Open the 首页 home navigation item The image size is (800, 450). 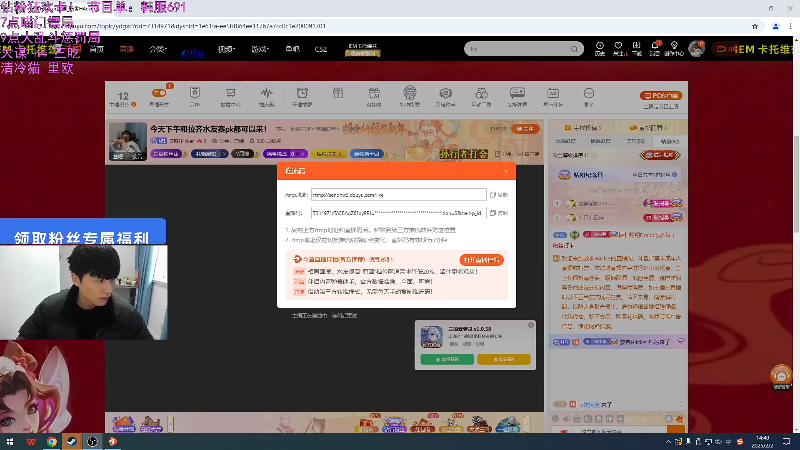coord(96,49)
